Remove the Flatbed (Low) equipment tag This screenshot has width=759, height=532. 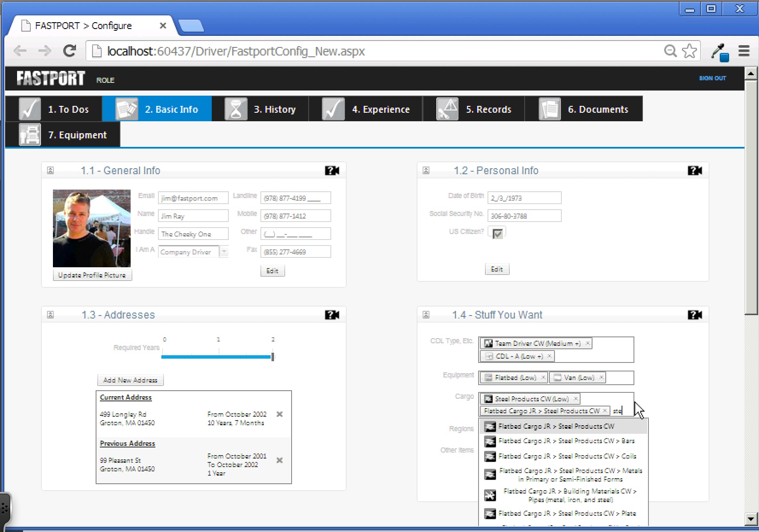pyautogui.click(x=543, y=377)
